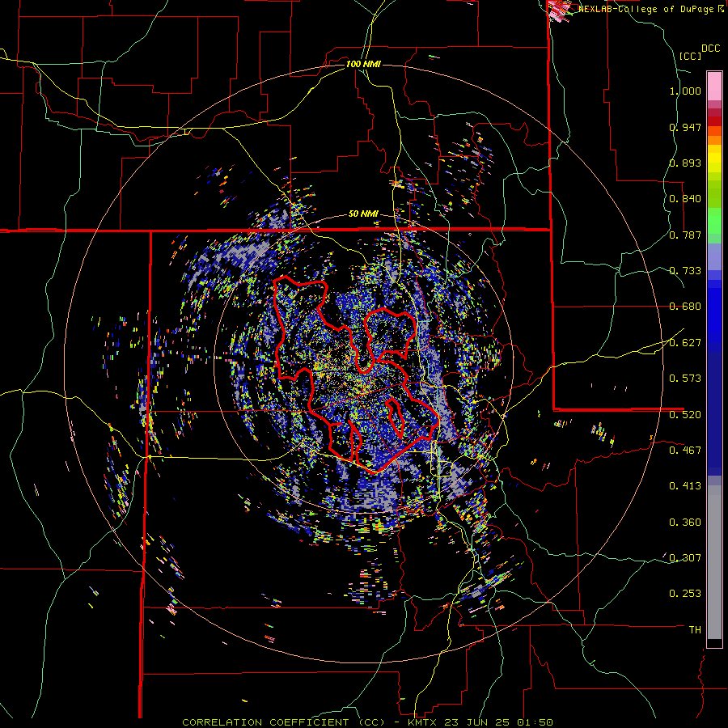Screen dimensions: 728x728
Task: Click the 50 NMI range ring label
Action: 363,214
